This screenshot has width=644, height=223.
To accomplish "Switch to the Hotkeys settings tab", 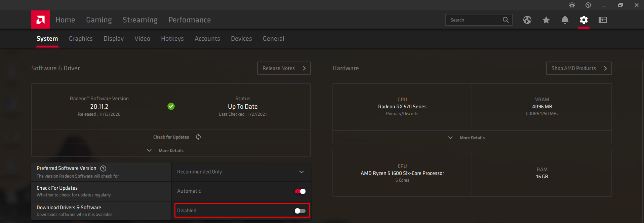I will [x=172, y=39].
